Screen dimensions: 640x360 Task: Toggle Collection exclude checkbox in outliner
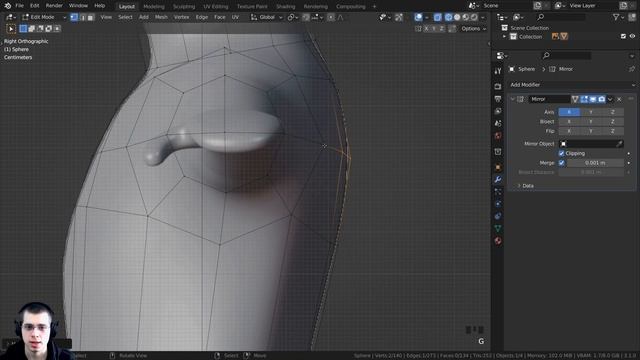[623, 36]
